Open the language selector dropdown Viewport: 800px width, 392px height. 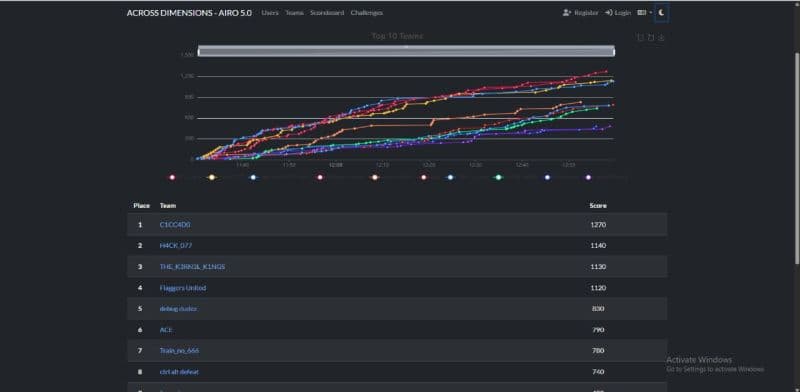(644, 13)
